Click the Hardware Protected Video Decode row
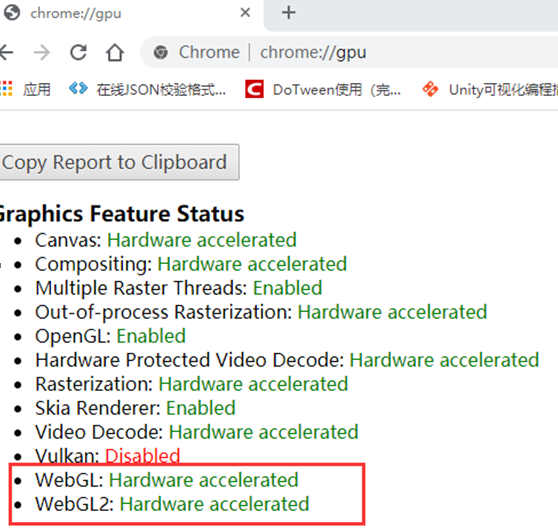The width and height of the screenshot is (558, 531). 287,360
